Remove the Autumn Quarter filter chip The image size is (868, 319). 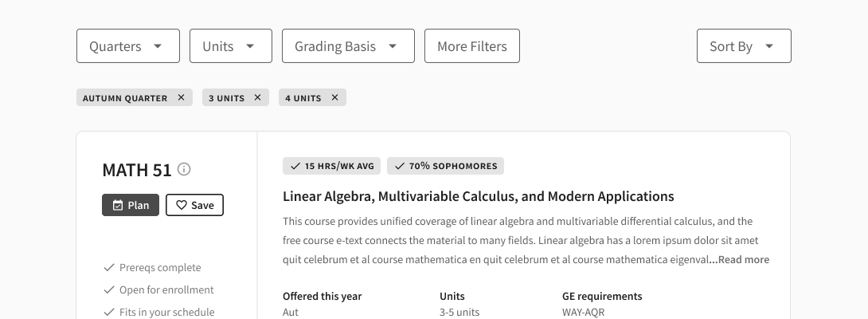[x=181, y=97]
